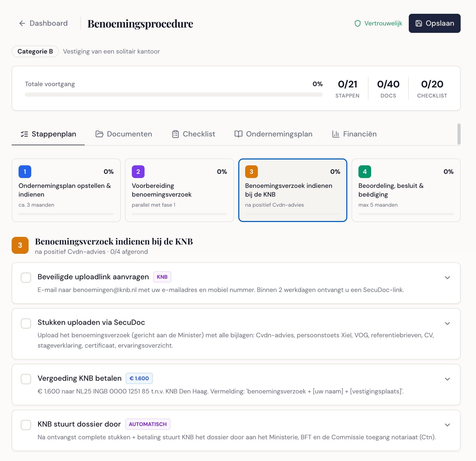Select phase 1 Ondernemingsplan opstellen card

click(x=66, y=190)
